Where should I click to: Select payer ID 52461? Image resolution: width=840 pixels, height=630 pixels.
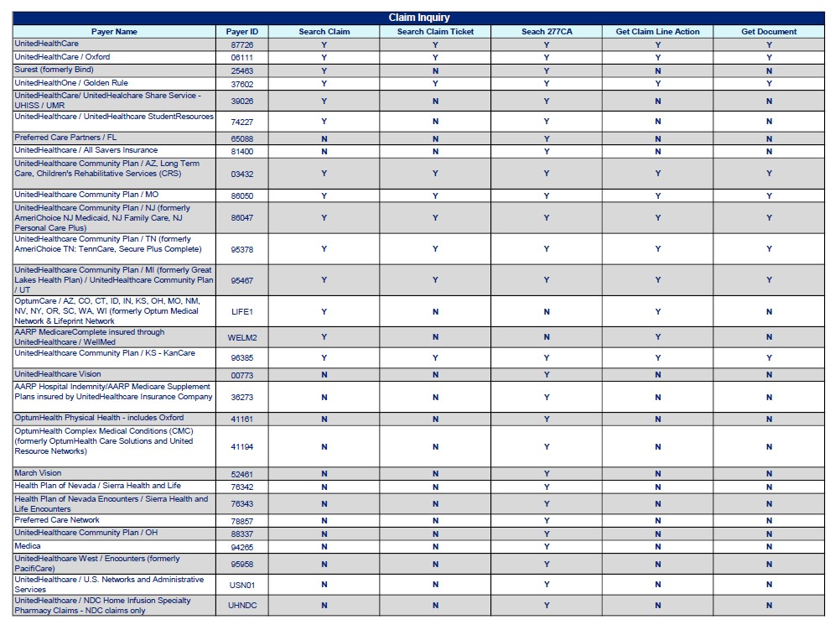242,475
